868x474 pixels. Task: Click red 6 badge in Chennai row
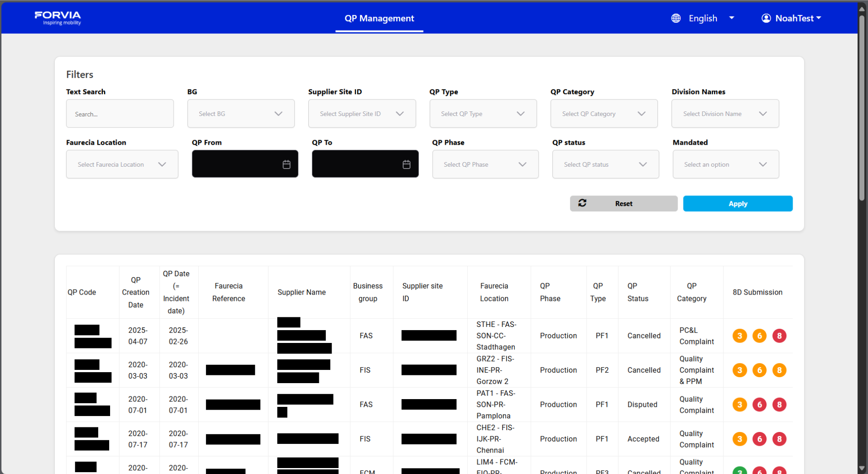click(759, 439)
